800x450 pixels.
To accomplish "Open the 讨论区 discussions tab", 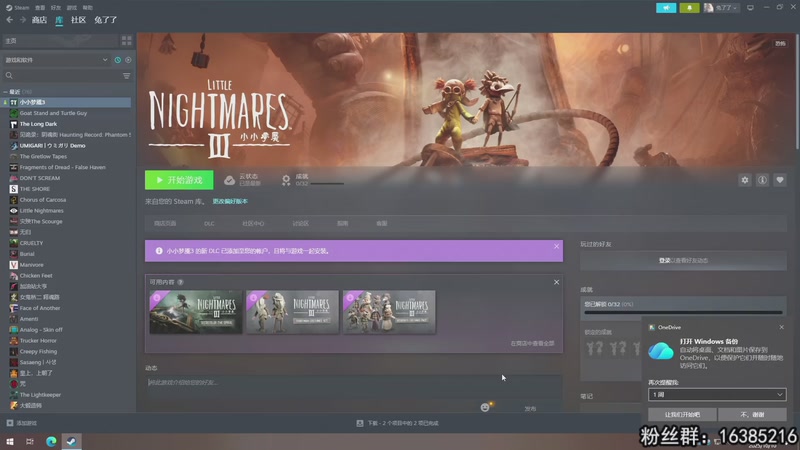I will tap(301, 223).
